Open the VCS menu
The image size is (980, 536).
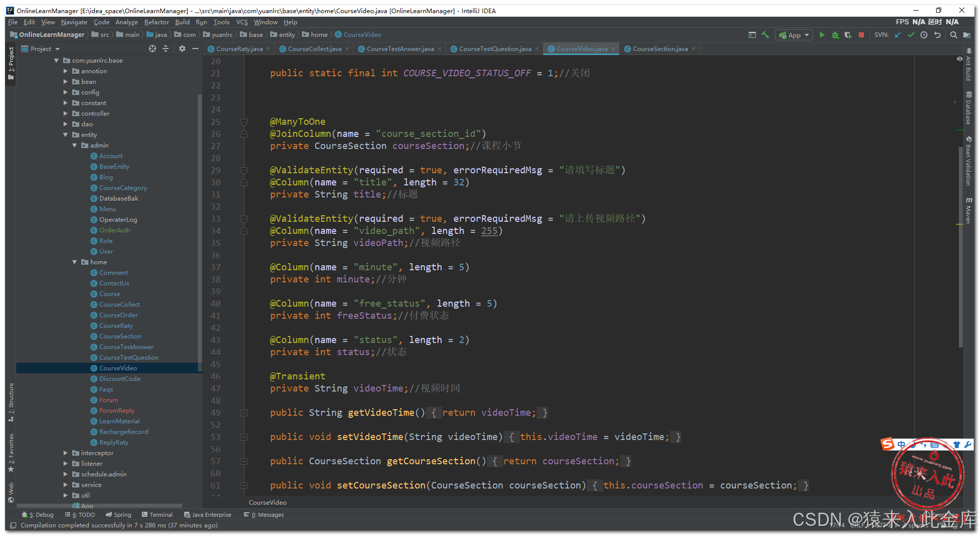242,22
